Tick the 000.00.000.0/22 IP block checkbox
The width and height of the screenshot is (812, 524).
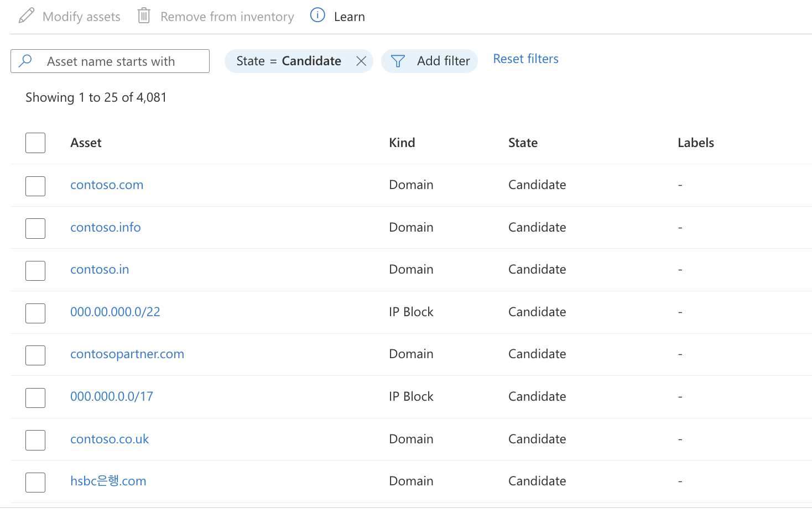click(x=35, y=313)
